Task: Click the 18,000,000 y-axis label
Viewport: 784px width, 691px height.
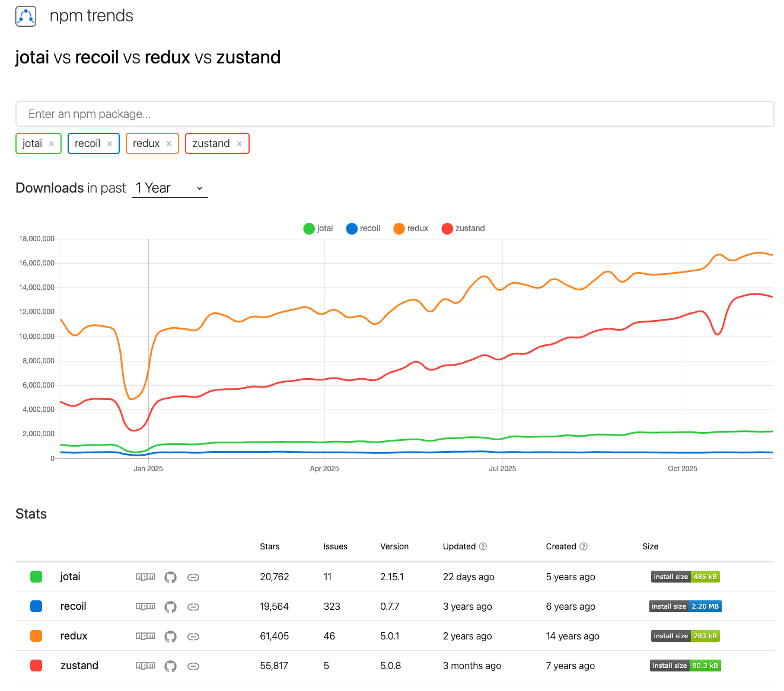Action: click(x=37, y=239)
